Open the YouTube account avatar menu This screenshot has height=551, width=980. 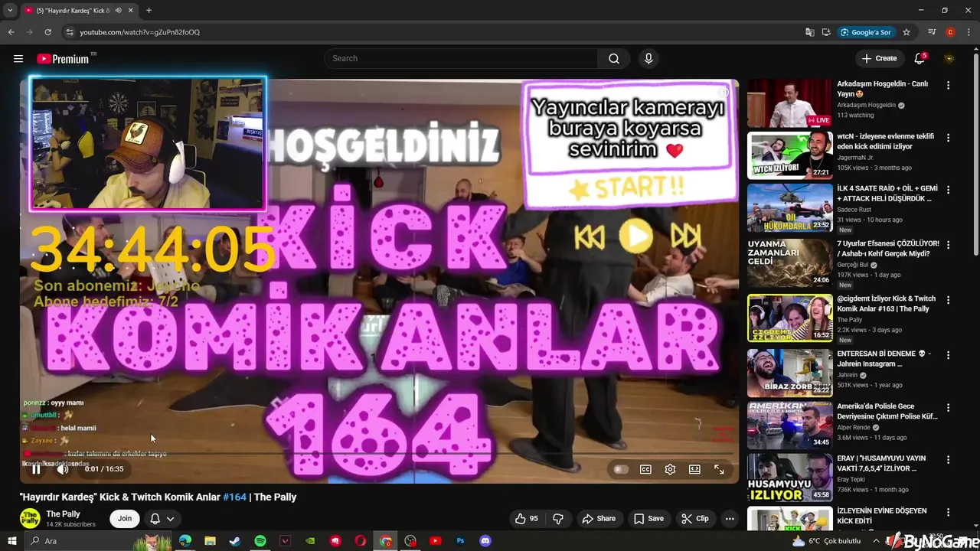coord(949,58)
